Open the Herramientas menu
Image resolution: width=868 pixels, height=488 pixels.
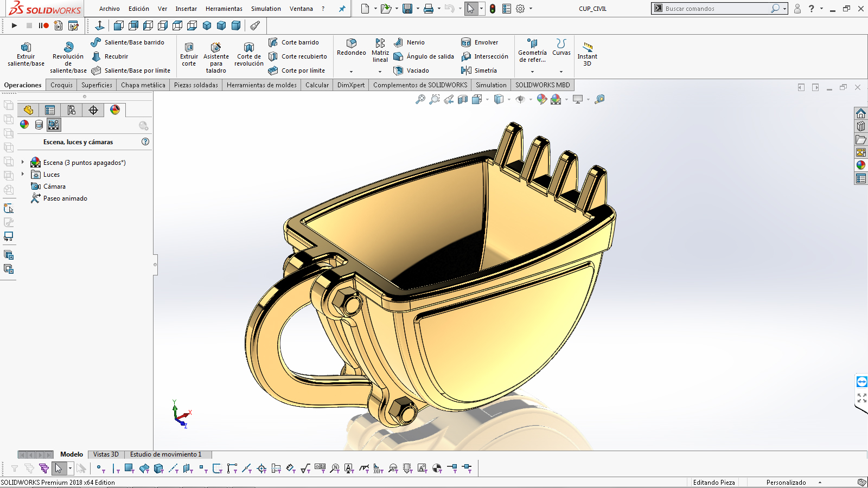coord(224,9)
